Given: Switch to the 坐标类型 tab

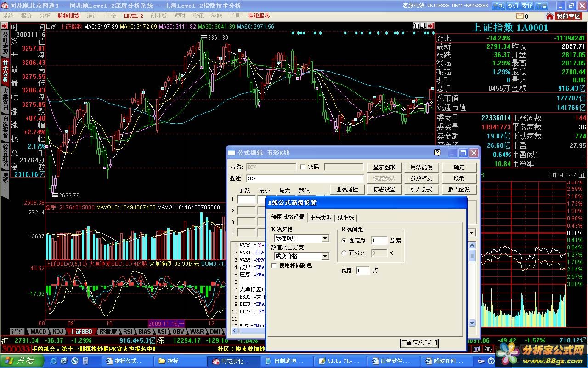Looking at the screenshot, I should 321,218.
